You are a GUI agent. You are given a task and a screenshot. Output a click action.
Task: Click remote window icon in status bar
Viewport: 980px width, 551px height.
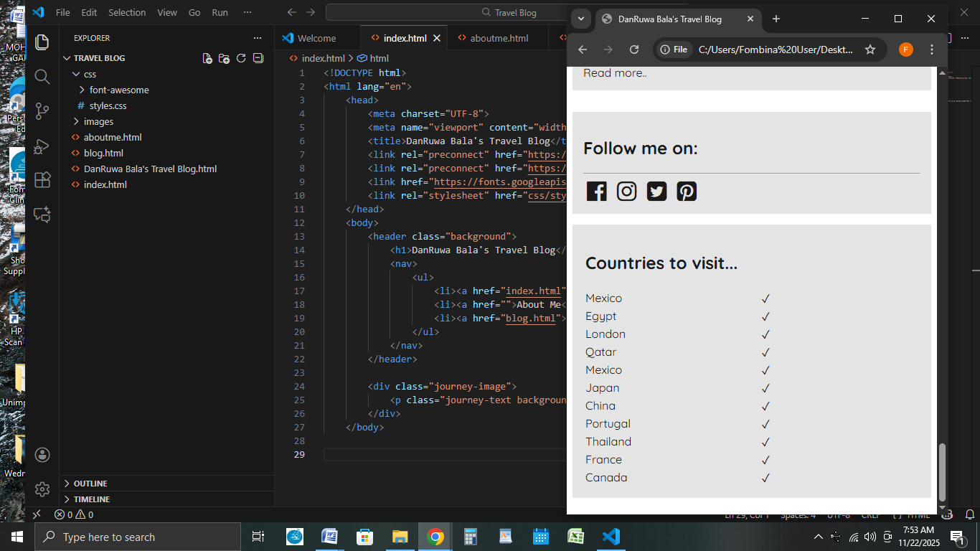coord(37,514)
